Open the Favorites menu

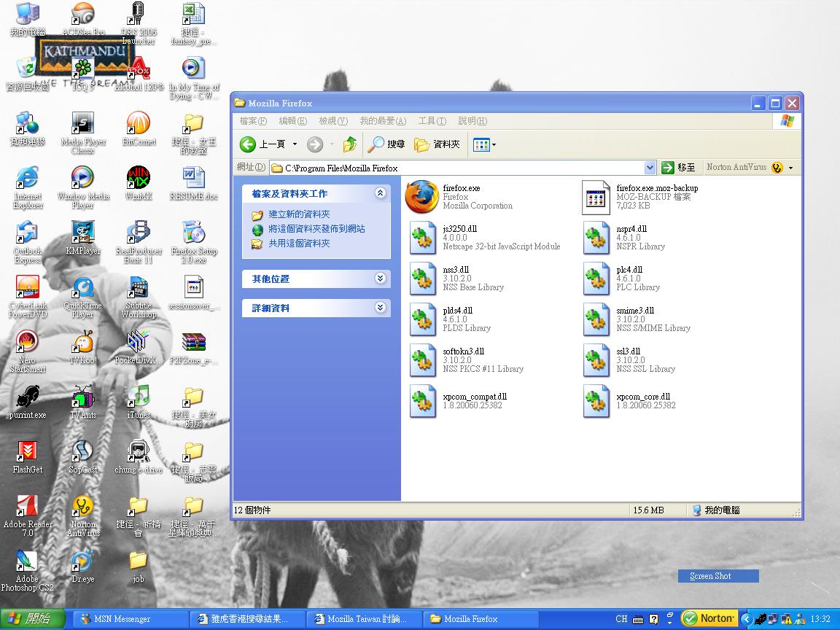382,121
